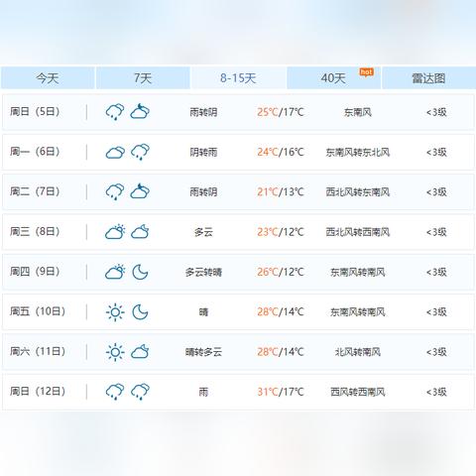The image size is (476, 476).
Task: Click the temperature 24℃/16℃
Action: tap(281, 152)
